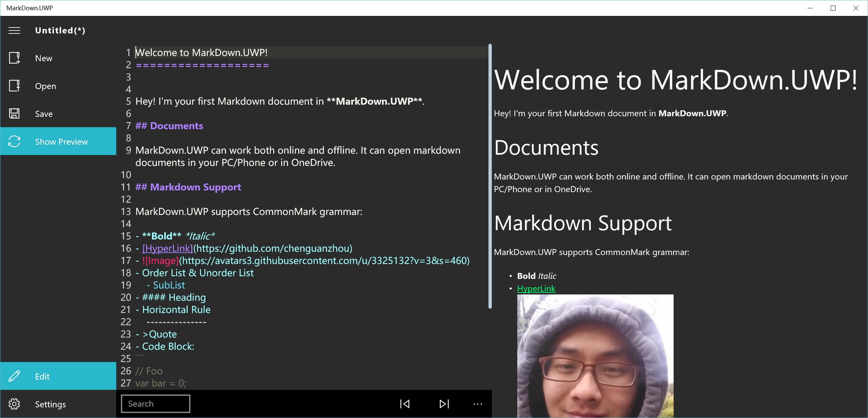This screenshot has width=868, height=418.
Task: Click the editor vertical scrollbar
Action: tap(490, 175)
